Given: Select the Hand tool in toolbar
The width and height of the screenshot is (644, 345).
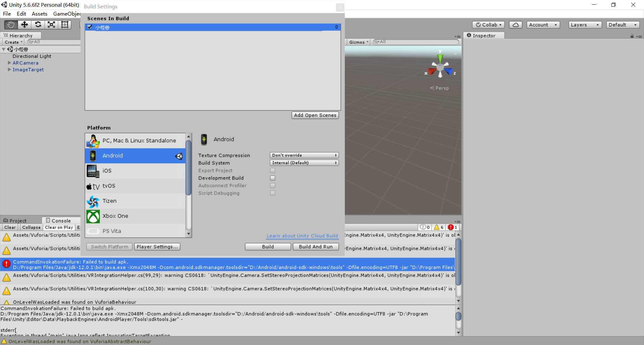Looking at the screenshot, I should point(11,24).
